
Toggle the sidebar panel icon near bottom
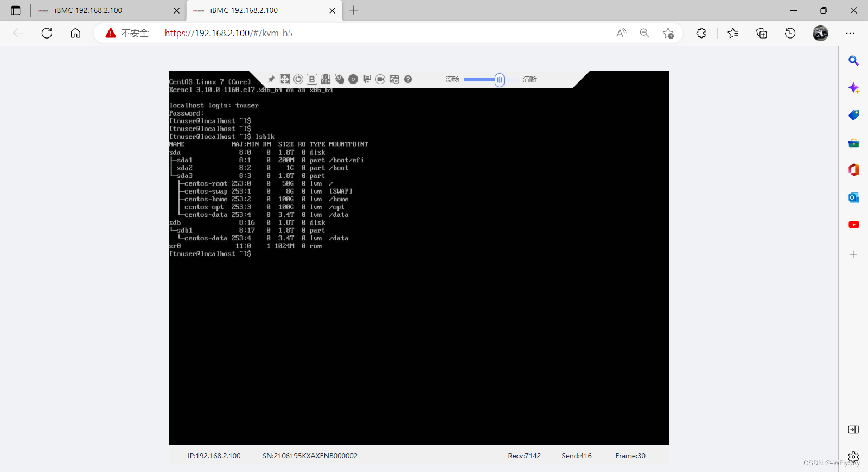click(x=853, y=430)
